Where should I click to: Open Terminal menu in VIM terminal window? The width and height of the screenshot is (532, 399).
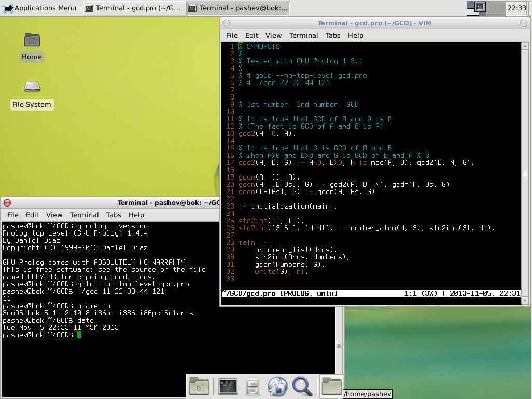pyautogui.click(x=304, y=35)
